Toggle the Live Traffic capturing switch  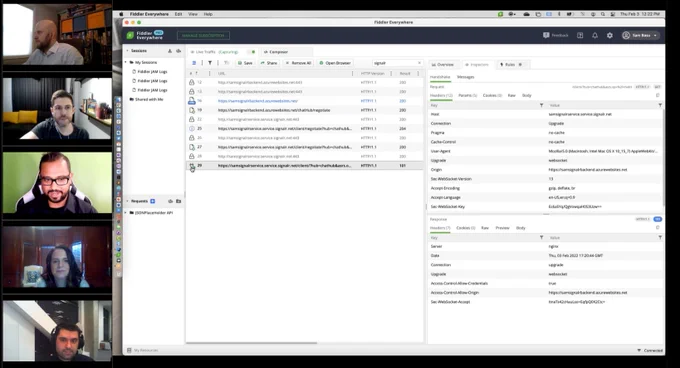(x=252, y=52)
